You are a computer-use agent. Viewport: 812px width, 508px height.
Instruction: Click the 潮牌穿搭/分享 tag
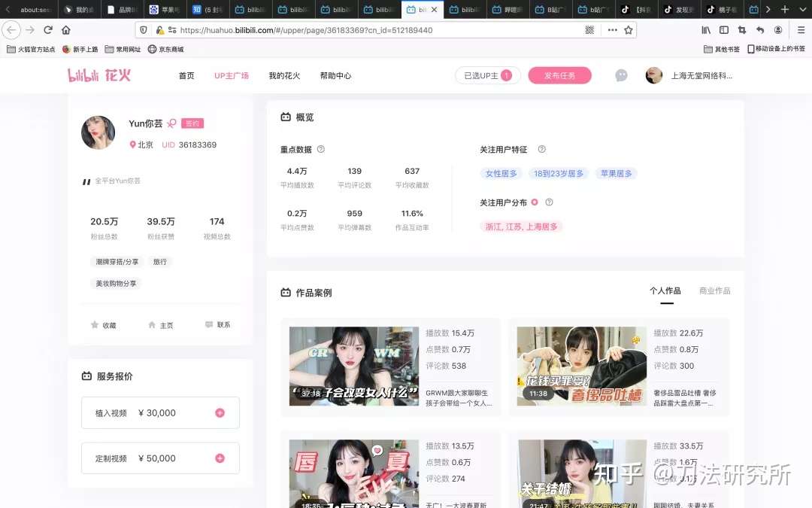coord(117,262)
